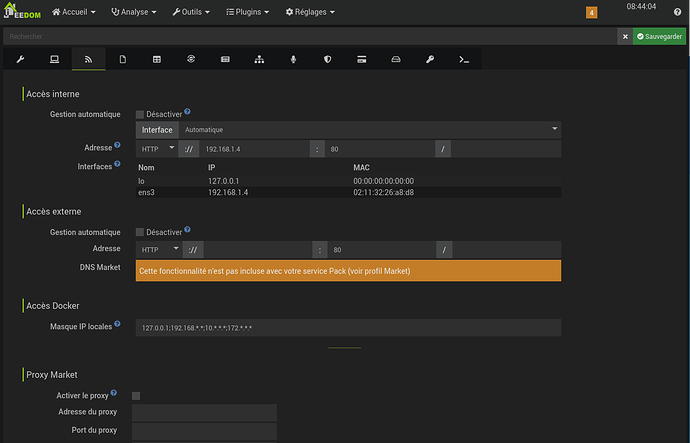The width and height of the screenshot is (690, 443).
Task: Open the wrench general settings tab
Action: coord(20,60)
